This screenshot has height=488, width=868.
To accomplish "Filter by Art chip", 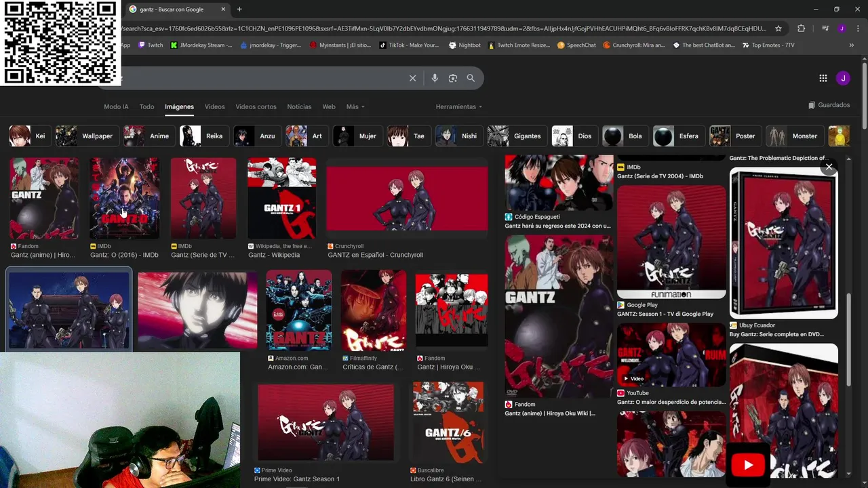I will pyautogui.click(x=307, y=136).
